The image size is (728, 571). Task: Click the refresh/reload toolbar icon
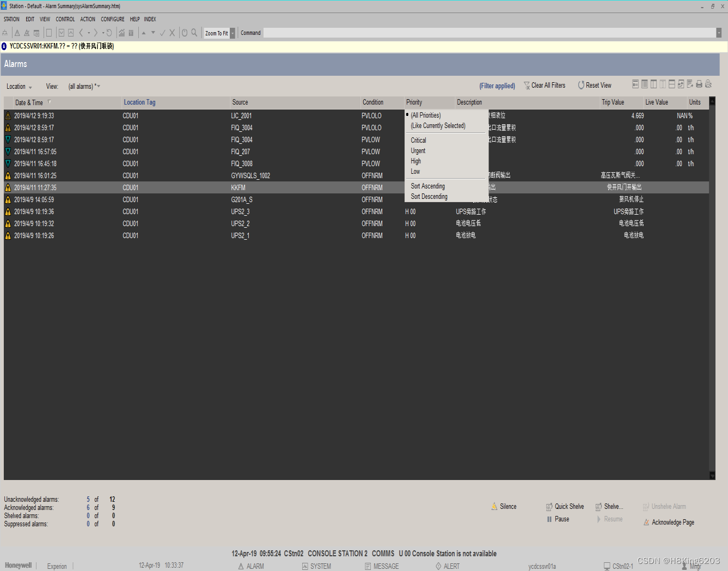[x=109, y=33]
